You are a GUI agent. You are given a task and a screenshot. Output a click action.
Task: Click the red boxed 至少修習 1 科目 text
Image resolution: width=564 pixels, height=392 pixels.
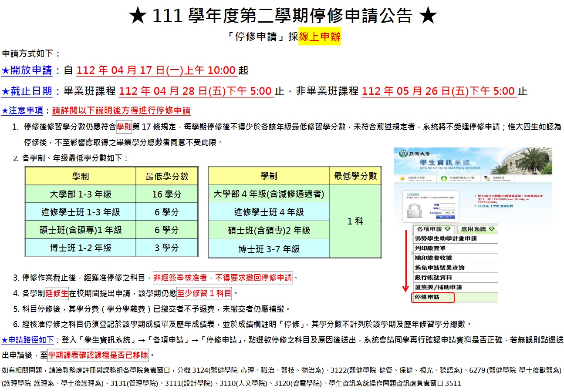pos(204,293)
